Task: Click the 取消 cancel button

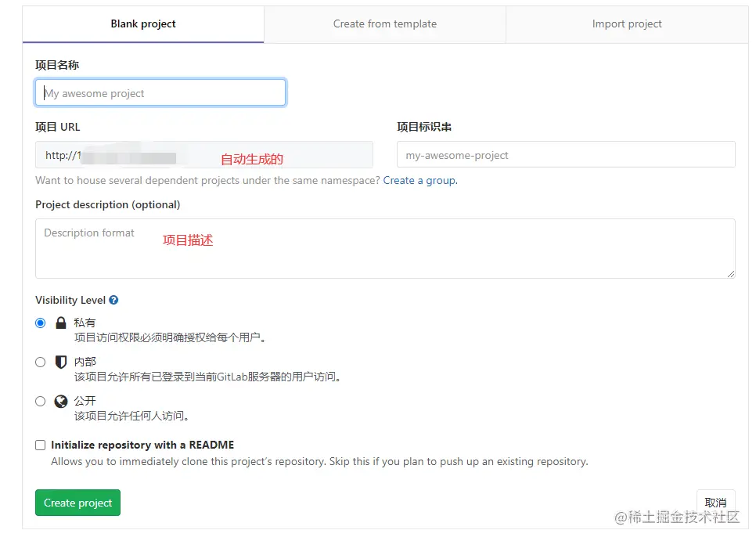Action: [x=715, y=503]
